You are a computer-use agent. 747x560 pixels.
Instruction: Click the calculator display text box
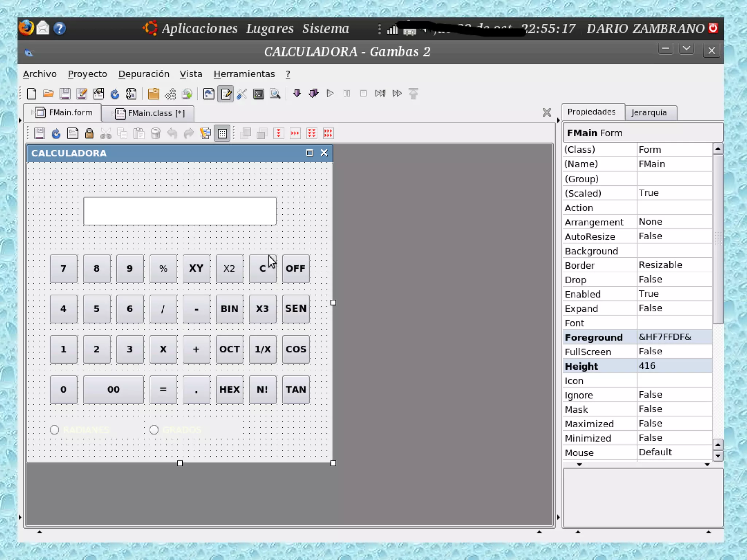[x=180, y=211]
